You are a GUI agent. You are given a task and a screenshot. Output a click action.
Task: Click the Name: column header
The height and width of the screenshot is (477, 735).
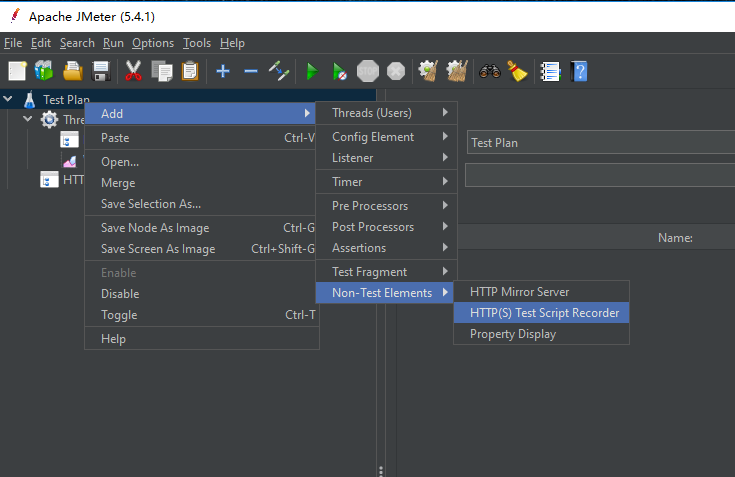coord(675,238)
